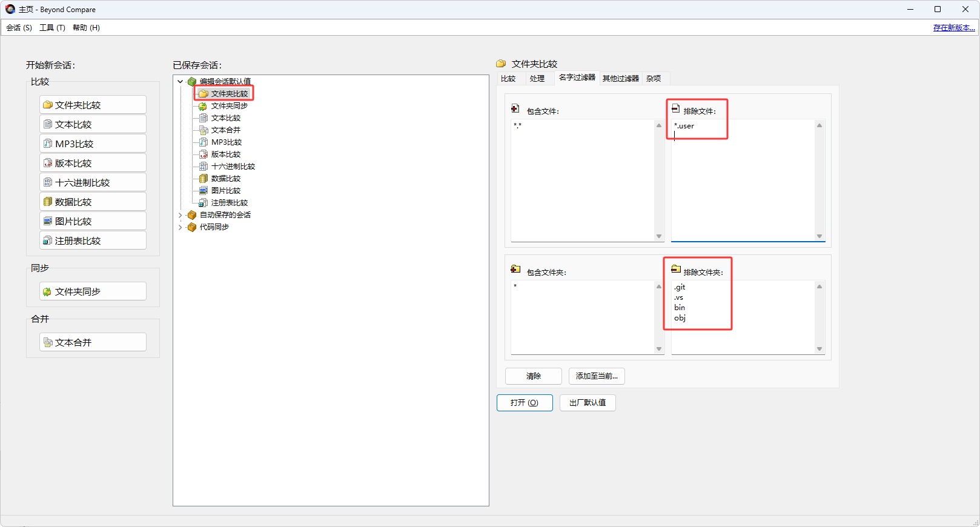
Task: Switch to the 比较 tab
Action: [x=508, y=79]
